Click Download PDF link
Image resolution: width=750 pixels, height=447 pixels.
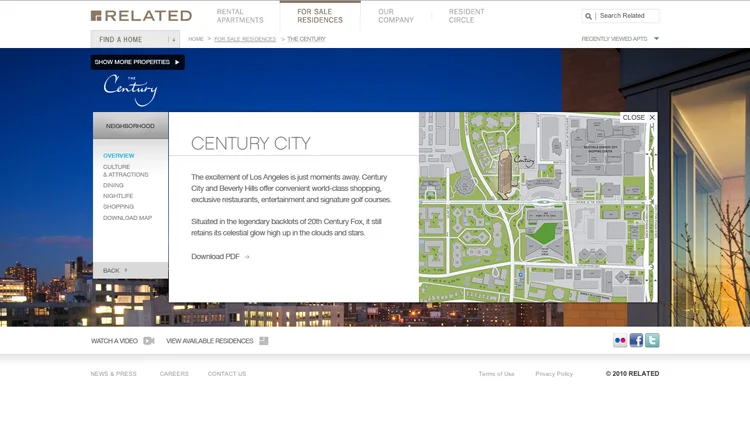point(215,257)
